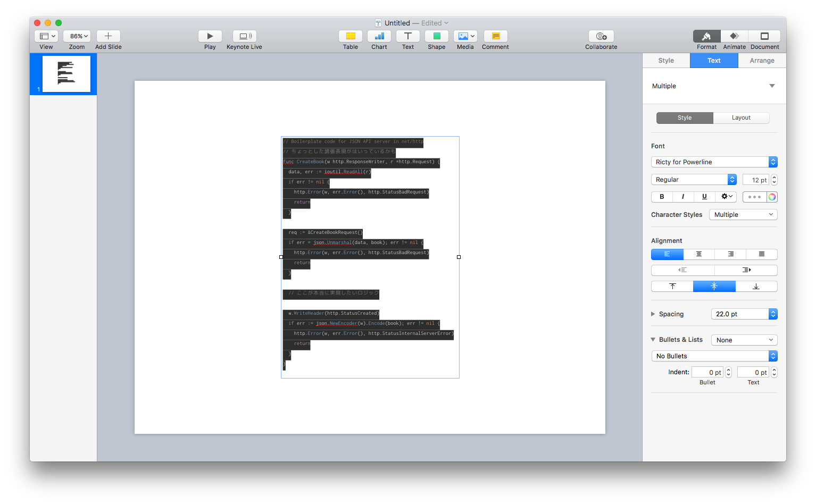Viewport: 816px width, 504px height.
Task: Open the View options icon in toolbar
Action: click(x=46, y=36)
